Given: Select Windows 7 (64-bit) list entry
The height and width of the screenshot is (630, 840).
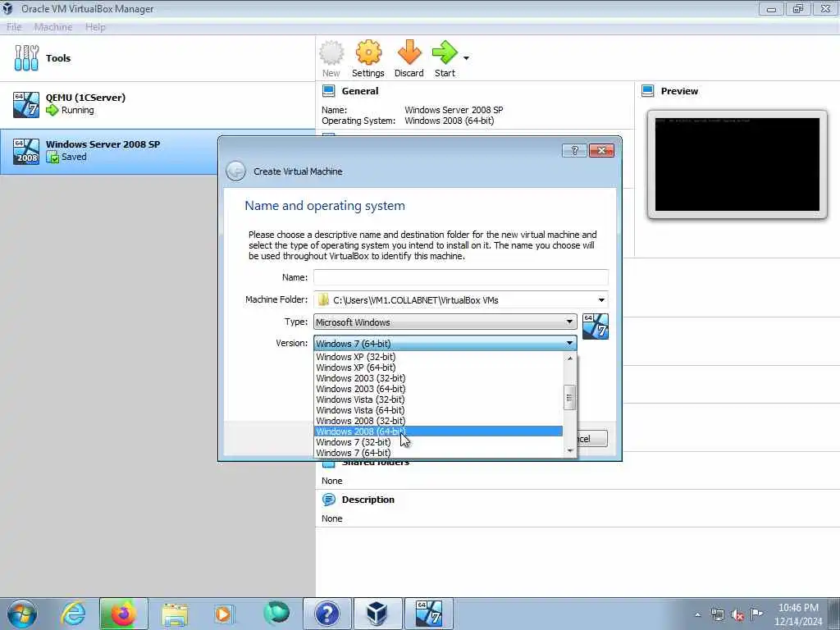Looking at the screenshot, I should (x=438, y=453).
